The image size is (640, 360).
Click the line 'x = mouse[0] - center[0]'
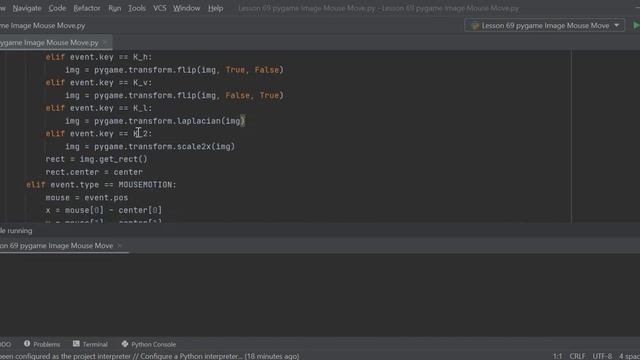tap(104, 210)
